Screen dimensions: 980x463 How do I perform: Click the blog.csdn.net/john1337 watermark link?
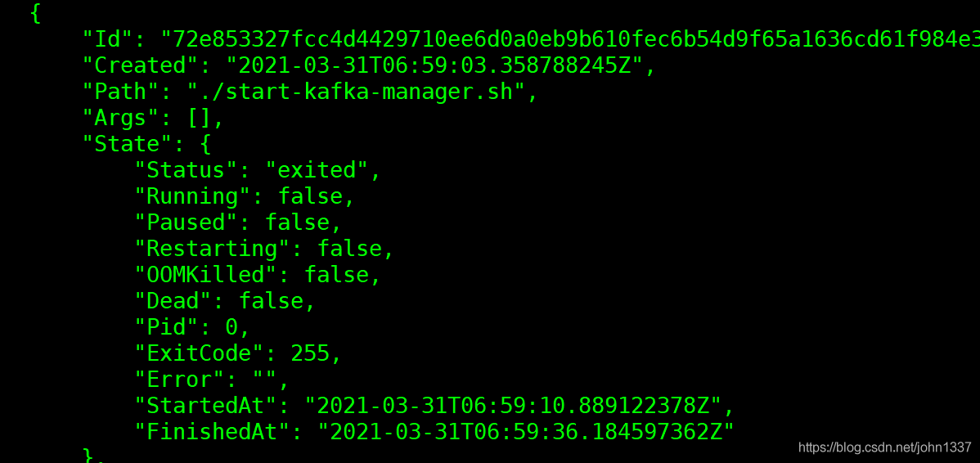884,447
